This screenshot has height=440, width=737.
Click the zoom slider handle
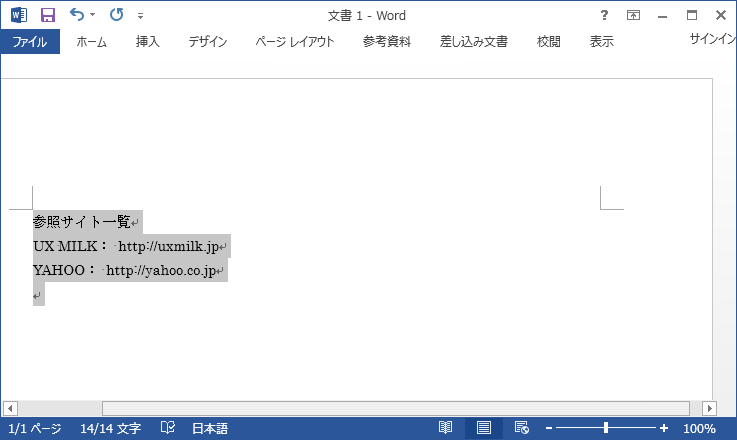(605, 428)
